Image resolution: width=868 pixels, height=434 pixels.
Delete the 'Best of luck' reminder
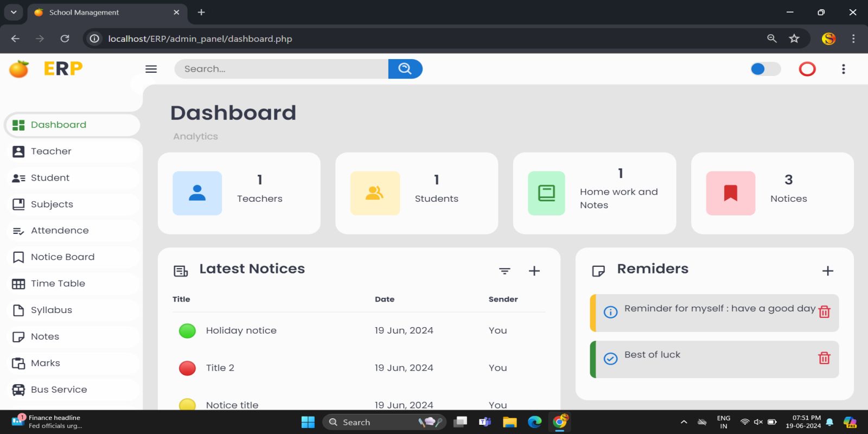click(825, 358)
